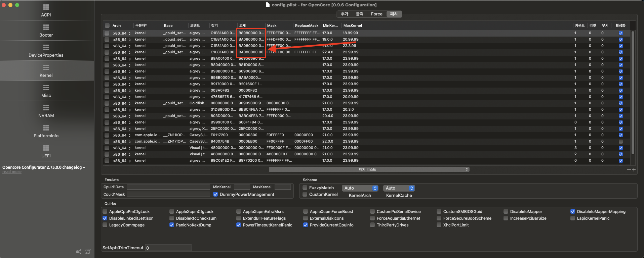
Task: Open the KernelArch Auto dropdown
Action: pos(360,188)
